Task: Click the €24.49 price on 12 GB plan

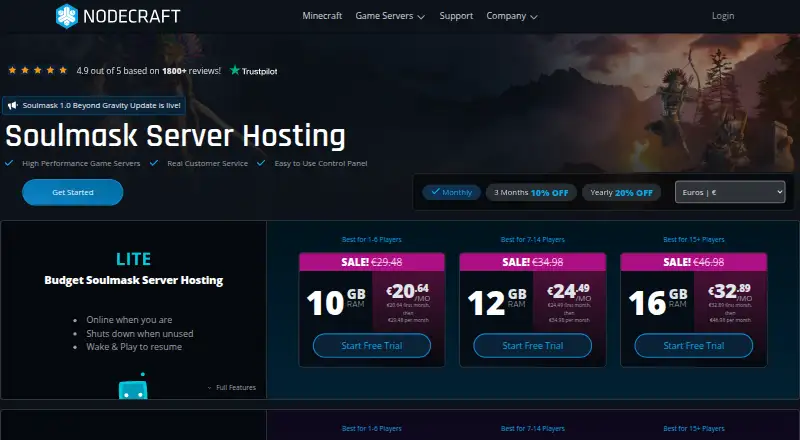Action: pyautogui.click(x=569, y=291)
